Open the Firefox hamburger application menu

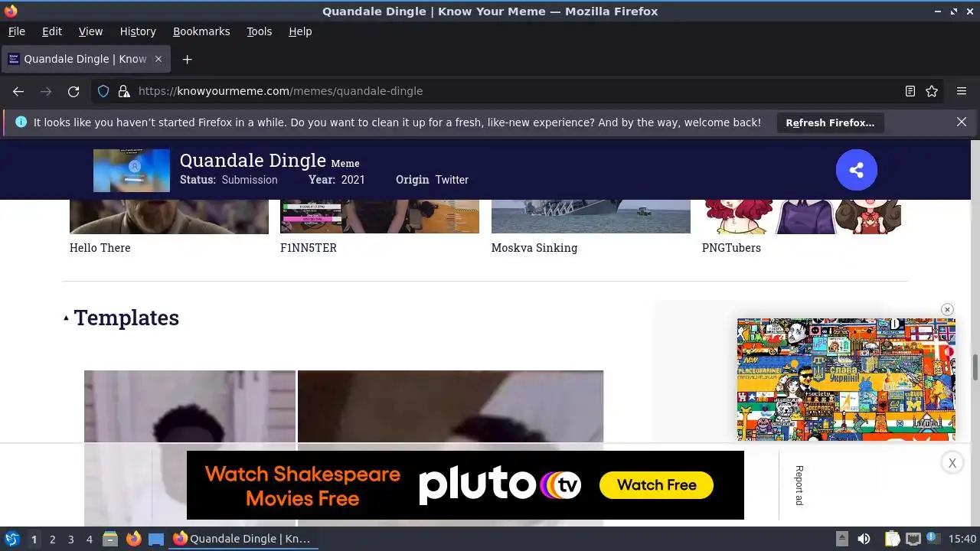(x=962, y=91)
